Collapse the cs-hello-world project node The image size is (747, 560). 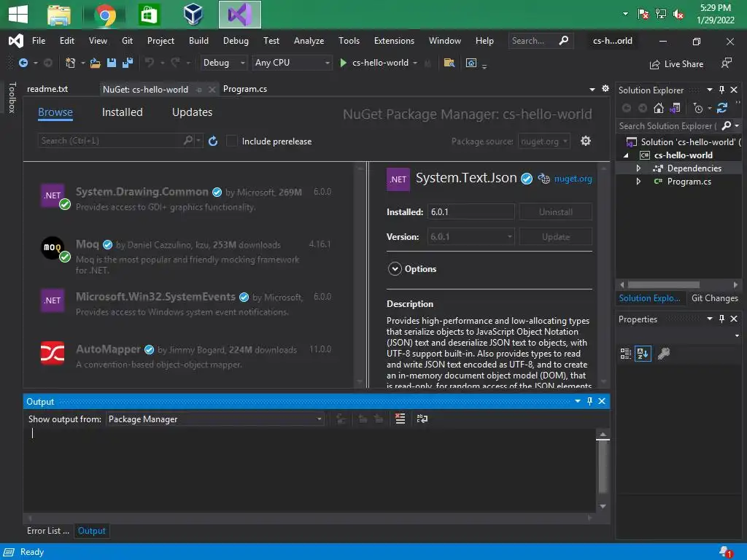[x=626, y=155]
